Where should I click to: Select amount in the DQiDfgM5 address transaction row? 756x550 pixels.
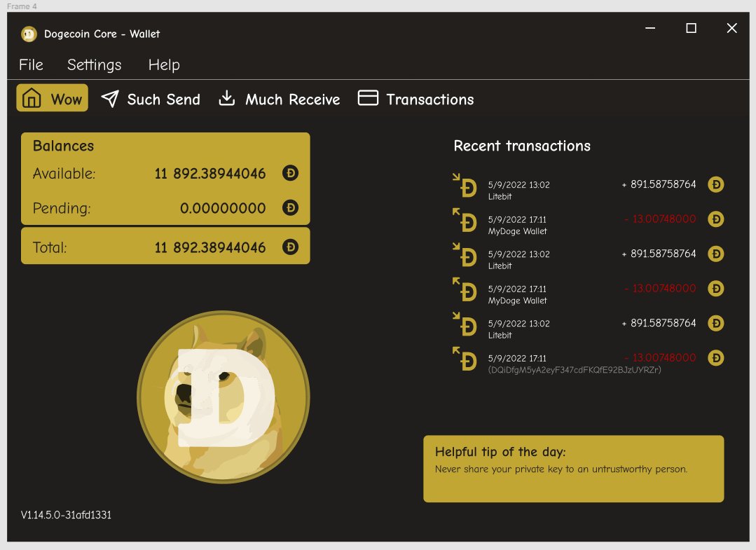[x=660, y=358]
